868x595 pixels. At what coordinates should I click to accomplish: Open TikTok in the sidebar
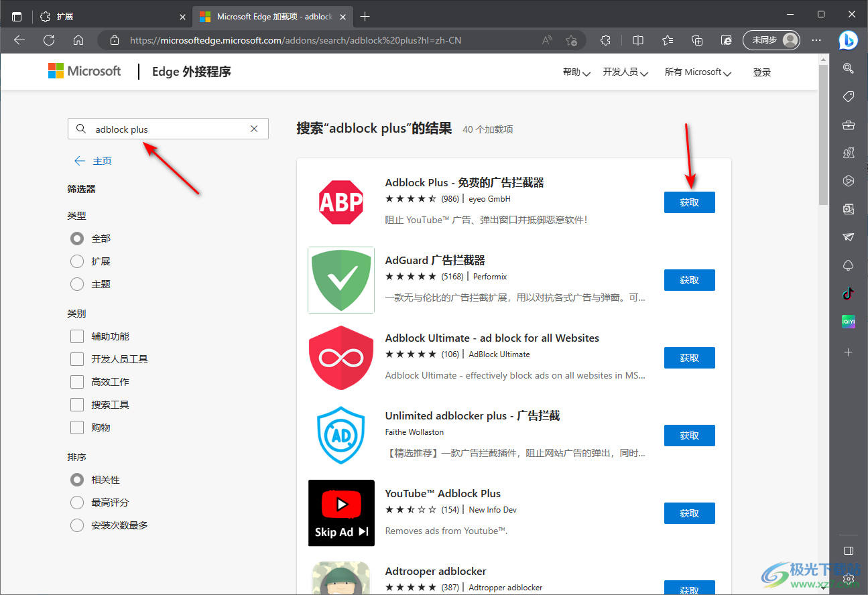tap(848, 293)
